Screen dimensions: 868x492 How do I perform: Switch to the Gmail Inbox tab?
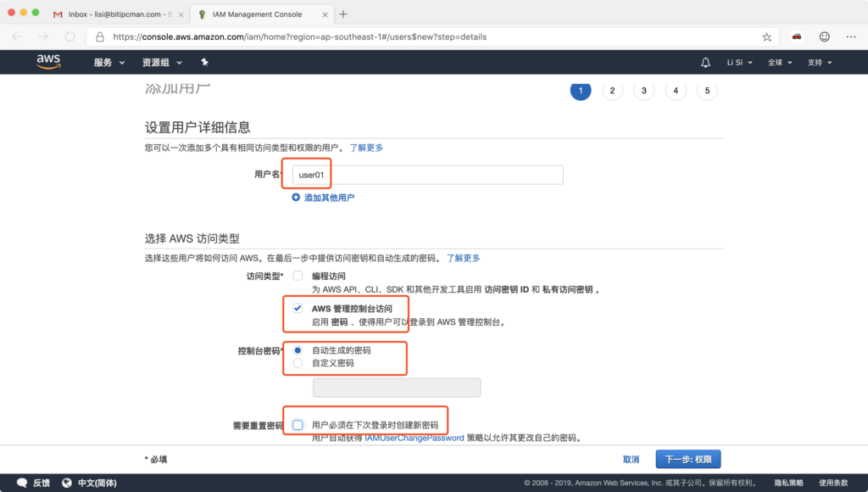click(x=118, y=14)
